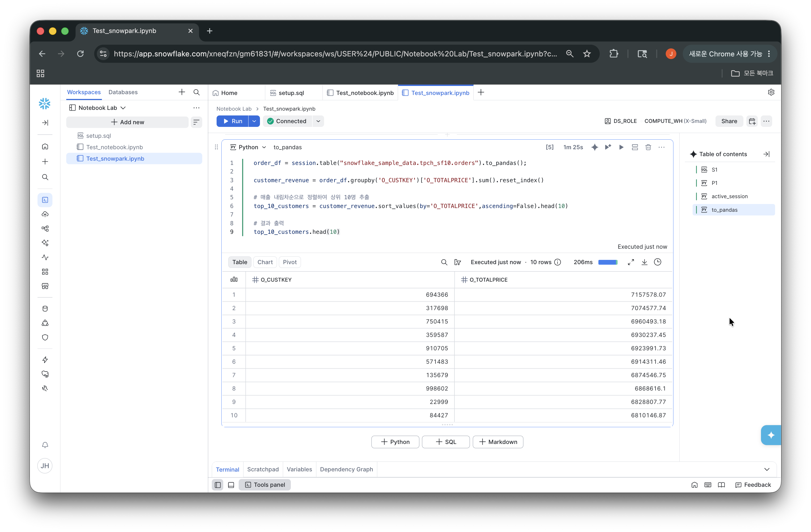Open the JH user profile avatar
The height and width of the screenshot is (532, 811).
pos(45,466)
